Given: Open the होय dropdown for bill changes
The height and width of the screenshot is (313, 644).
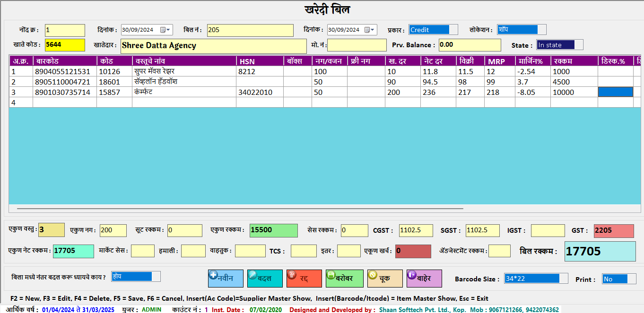Looking at the screenshot, I should pos(156,277).
